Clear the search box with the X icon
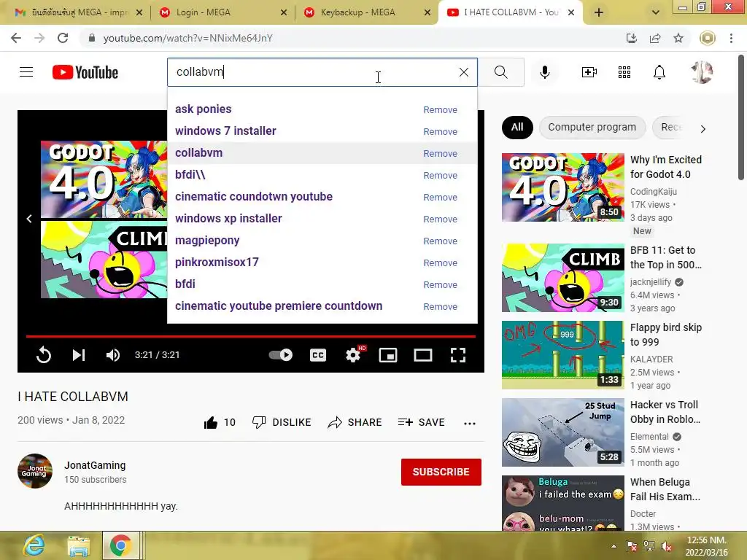The image size is (747, 560). point(463,72)
